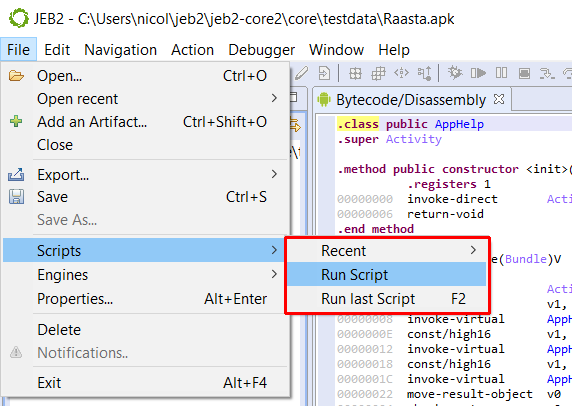The height and width of the screenshot is (406, 572).
Task: Click the AppHelp class name in code
Action: coord(459,124)
